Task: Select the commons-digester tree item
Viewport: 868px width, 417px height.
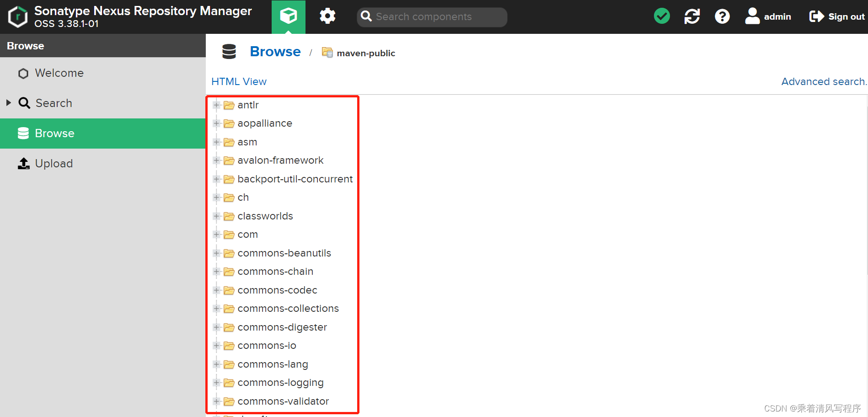Action: 282,327
